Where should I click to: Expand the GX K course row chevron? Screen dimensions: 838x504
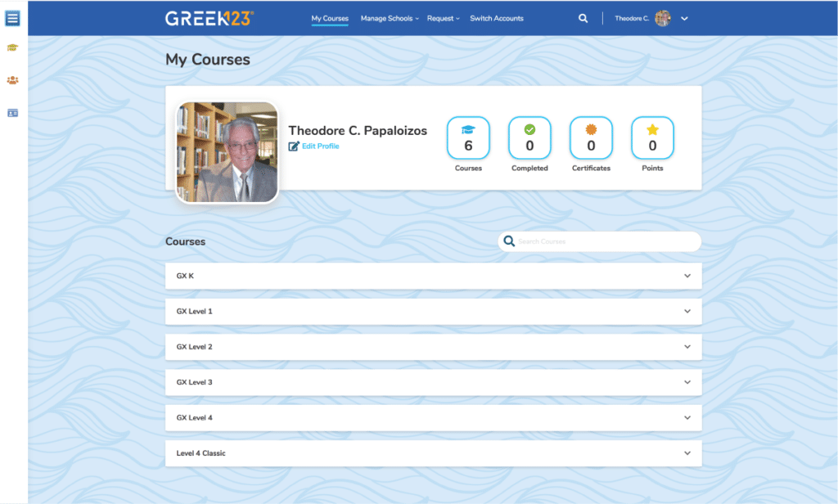click(x=687, y=276)
